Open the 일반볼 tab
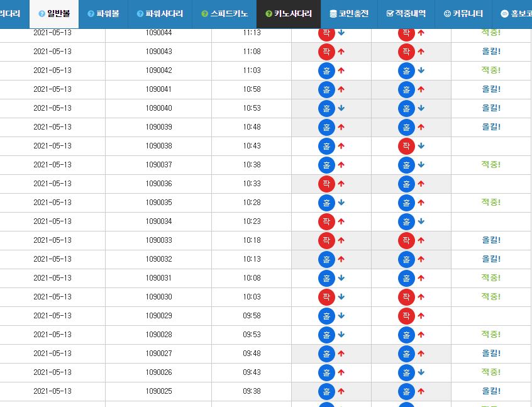This screenshot has height=407, width=532. 54,14
